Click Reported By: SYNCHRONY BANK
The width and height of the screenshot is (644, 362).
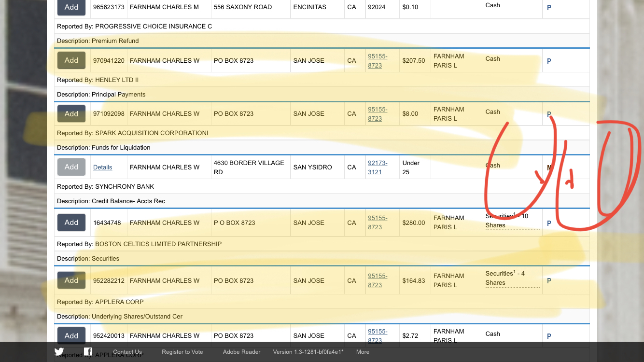[x=106, y=186]
